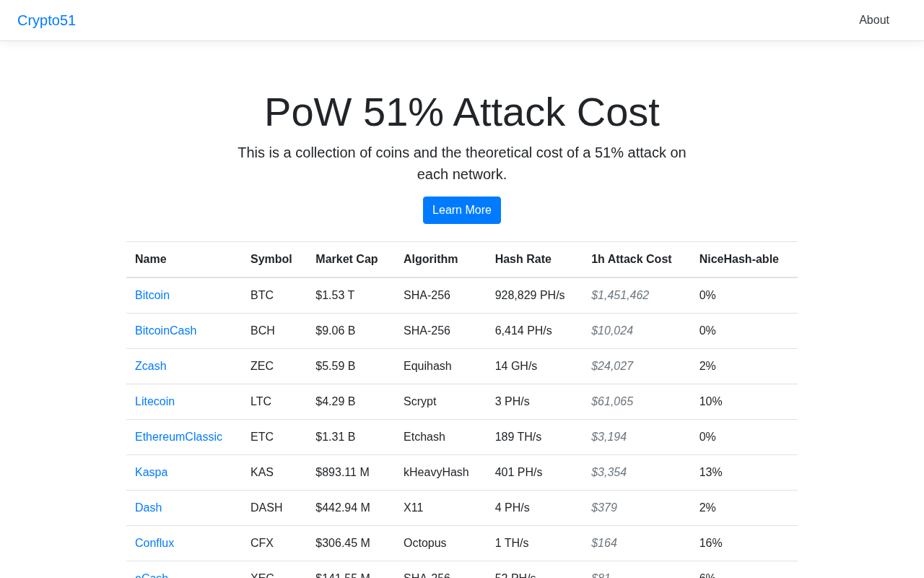Click the PoW 51% Attack Cost heading
Viewport: 924px width, 578px height.
click(462, 112)
